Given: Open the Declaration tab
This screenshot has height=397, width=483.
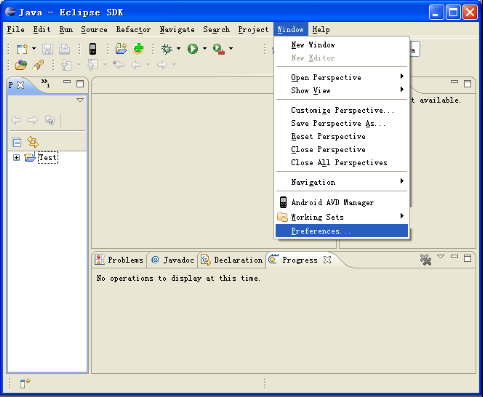Looking at the screenshot, I should tap(232, 260).
